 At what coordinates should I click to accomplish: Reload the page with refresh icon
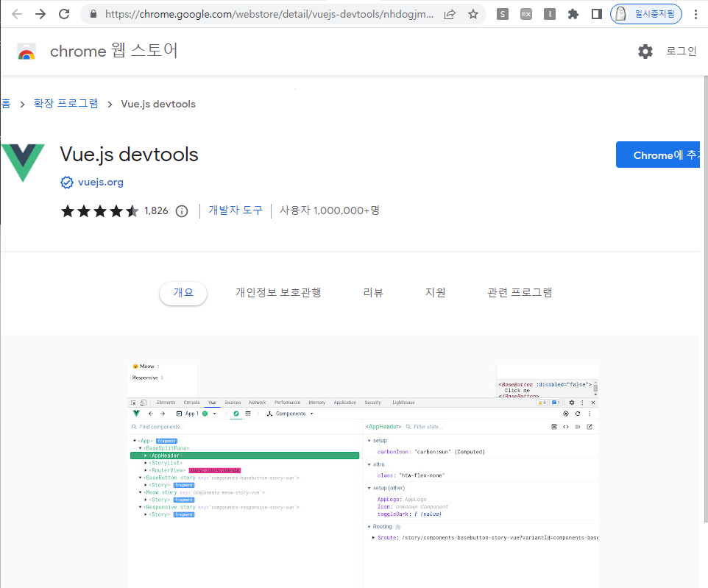tap(64, 14)
